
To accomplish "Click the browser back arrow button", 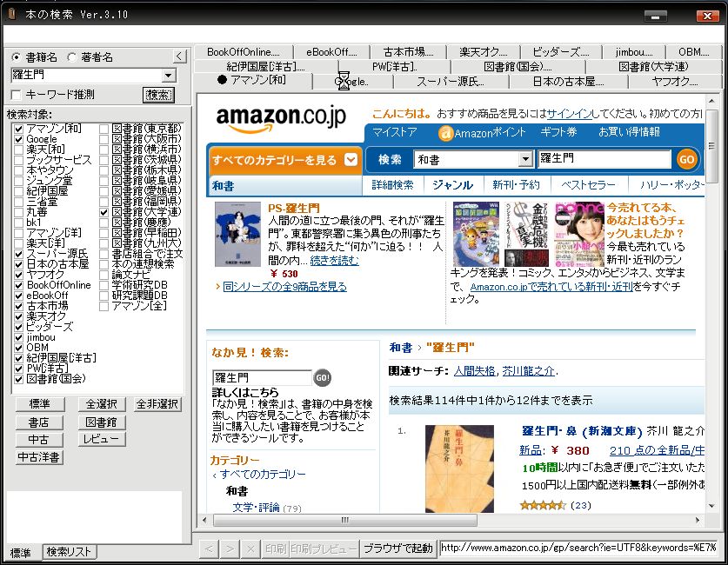I will [209, 548].
